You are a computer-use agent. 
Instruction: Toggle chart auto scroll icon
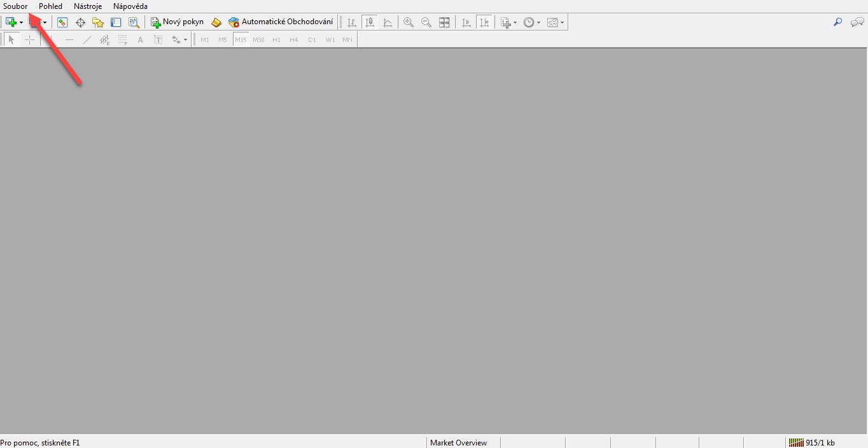466,22
